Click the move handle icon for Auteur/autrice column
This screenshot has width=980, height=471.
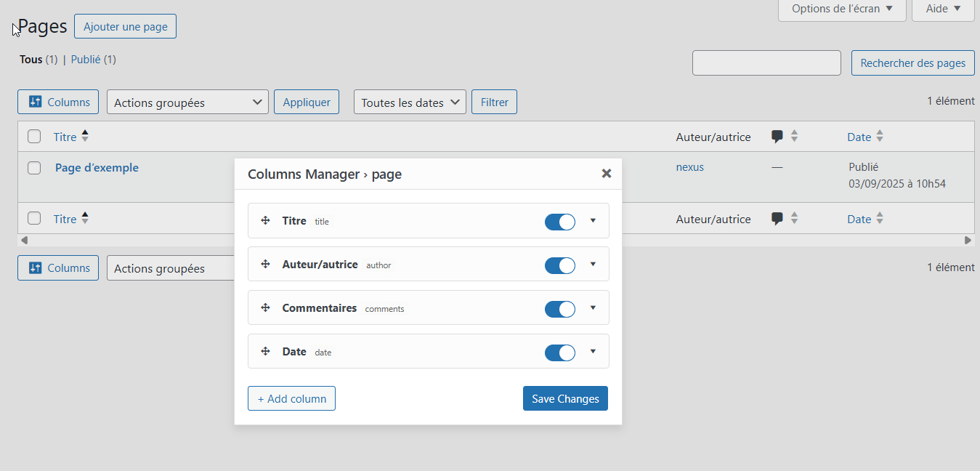(x=266, y=264)
